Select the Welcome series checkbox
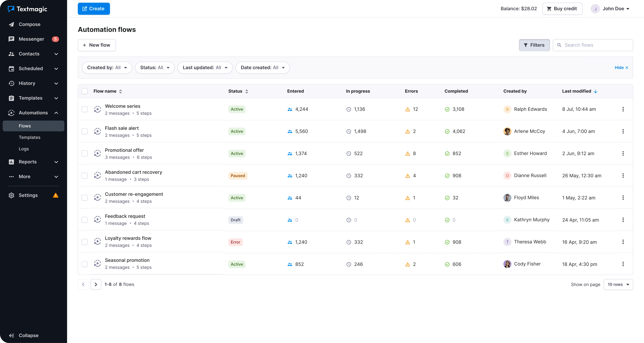 (84, 109)
